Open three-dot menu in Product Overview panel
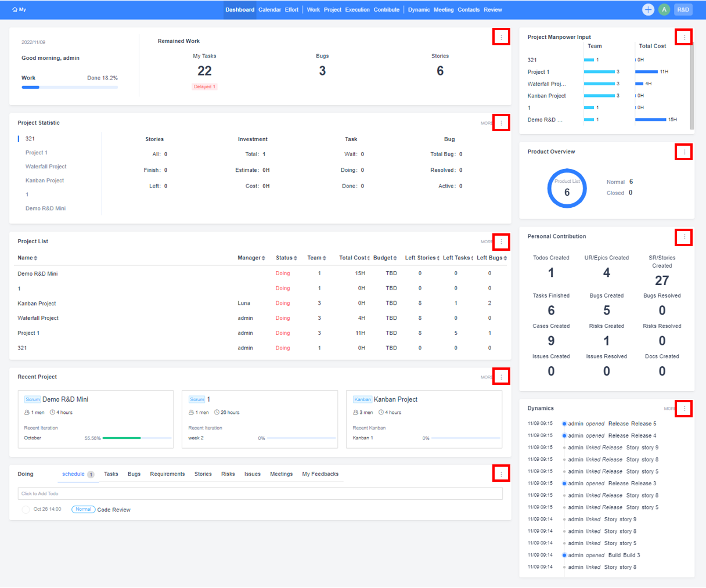The width and height of the screenshot is (706, 588). coord(684,152)
